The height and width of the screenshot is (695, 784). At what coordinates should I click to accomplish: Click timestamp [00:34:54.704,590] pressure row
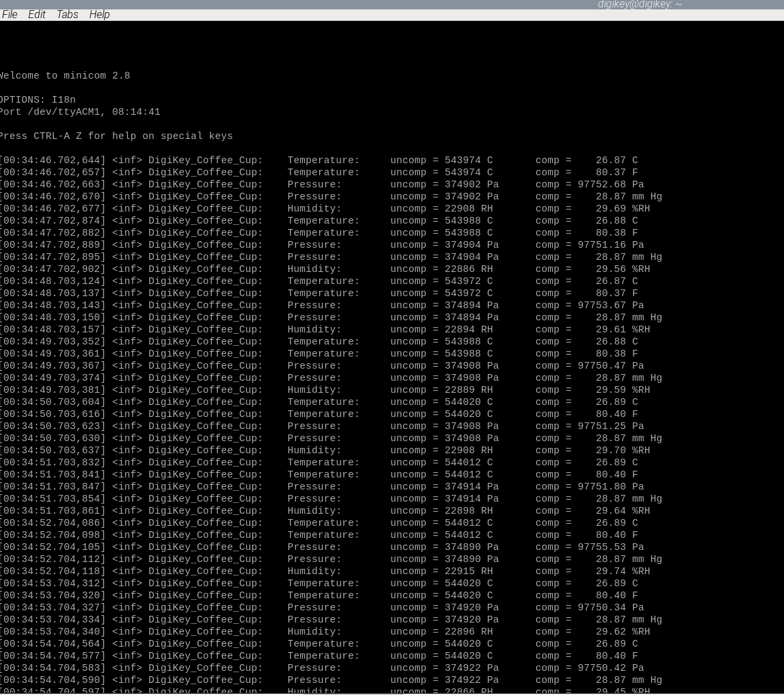pyautogui.click(x=53, y=680)
